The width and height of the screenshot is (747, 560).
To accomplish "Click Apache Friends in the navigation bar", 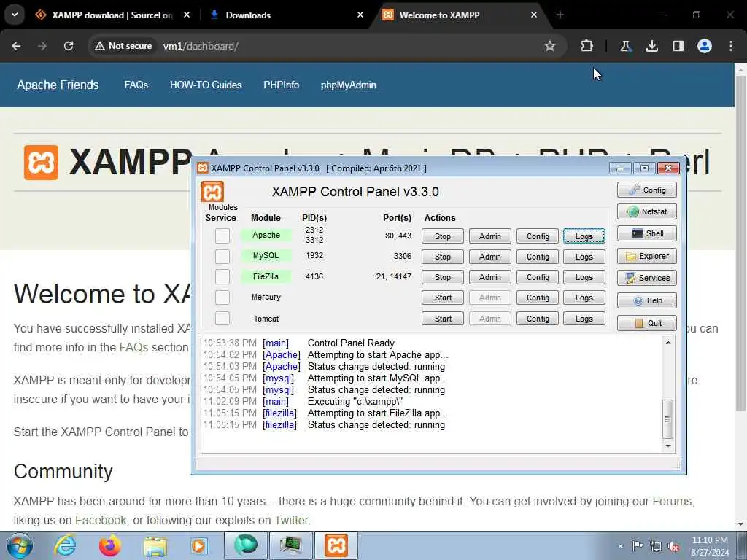I will pyautogui.click(x=58, y=85).
